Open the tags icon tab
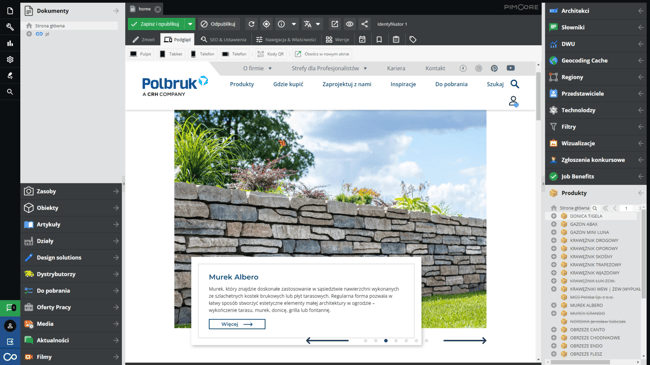 (x=412, y=39)
